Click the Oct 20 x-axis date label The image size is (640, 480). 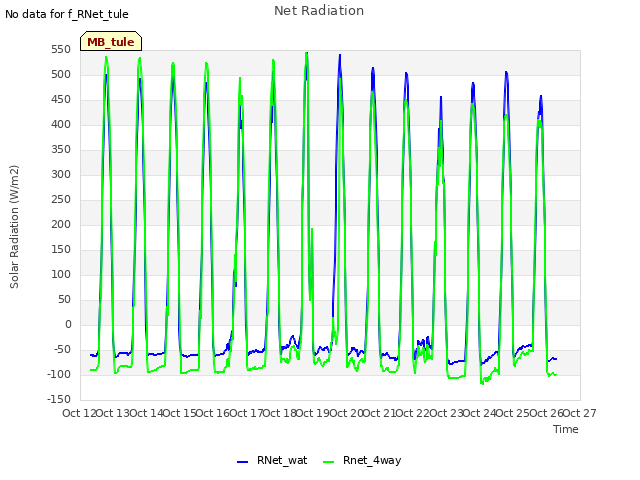[346, 413]
